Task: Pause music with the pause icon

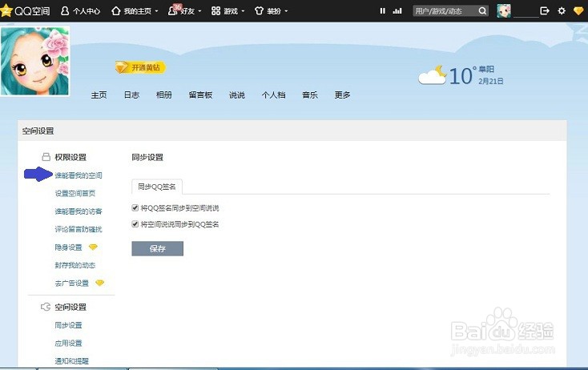Action: coord(382,11)
